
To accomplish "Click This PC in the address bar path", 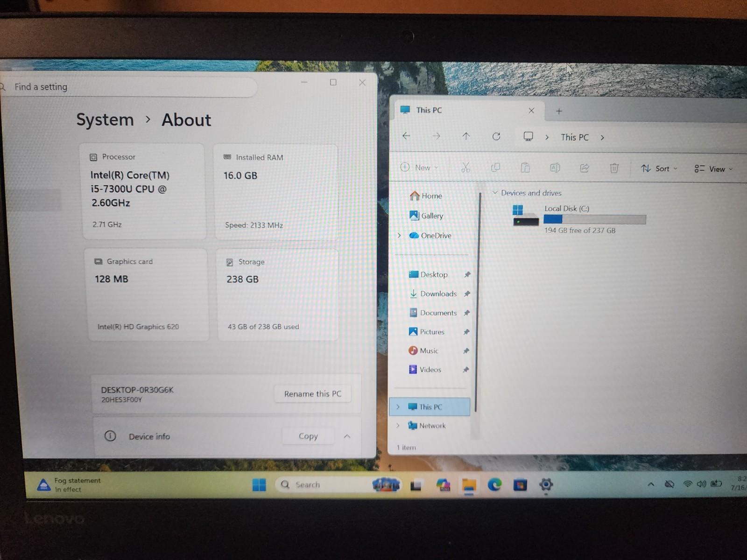I will tap(575, 137).
